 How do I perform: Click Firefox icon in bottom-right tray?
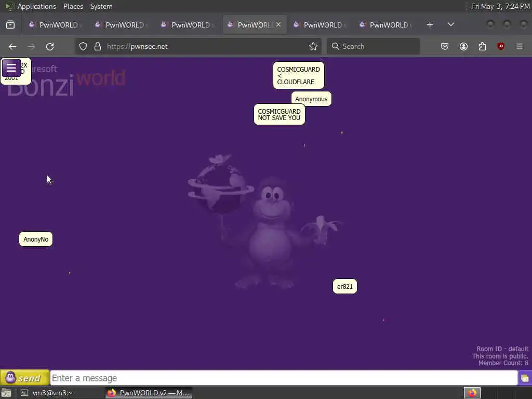click(x=472, y=393)
